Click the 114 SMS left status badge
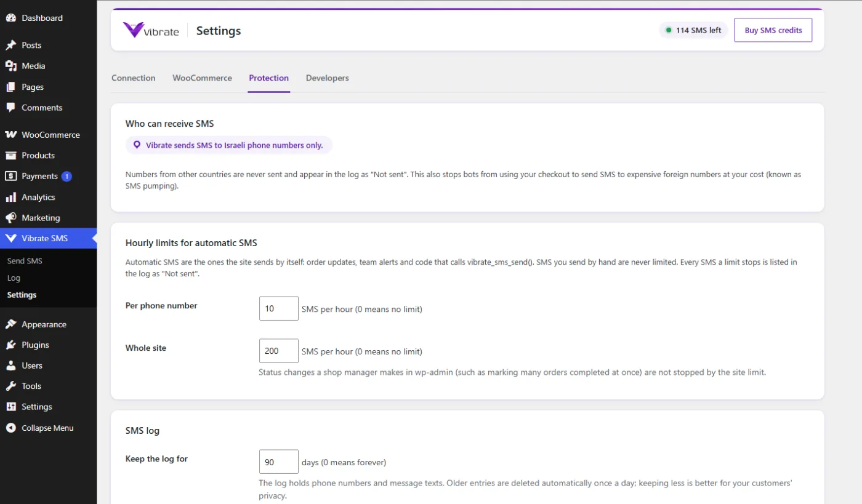Image resolution: width=862 pixels, height=504 pixels. point(694,30)
